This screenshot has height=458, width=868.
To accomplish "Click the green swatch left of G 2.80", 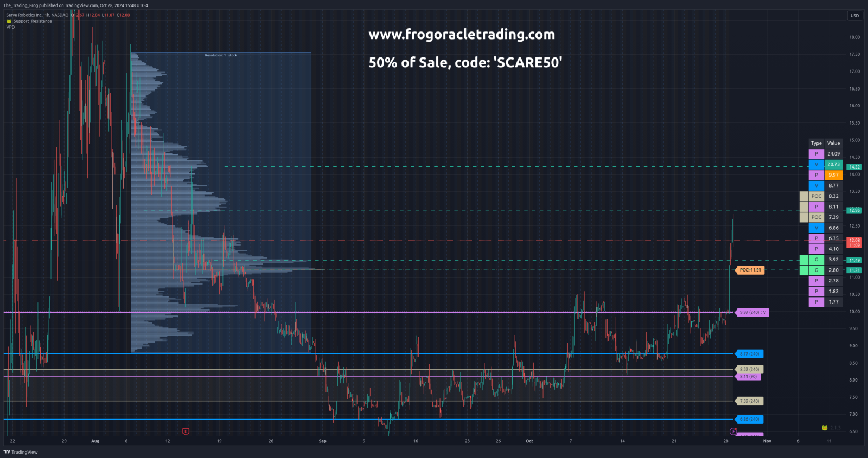I will (804, 270).
